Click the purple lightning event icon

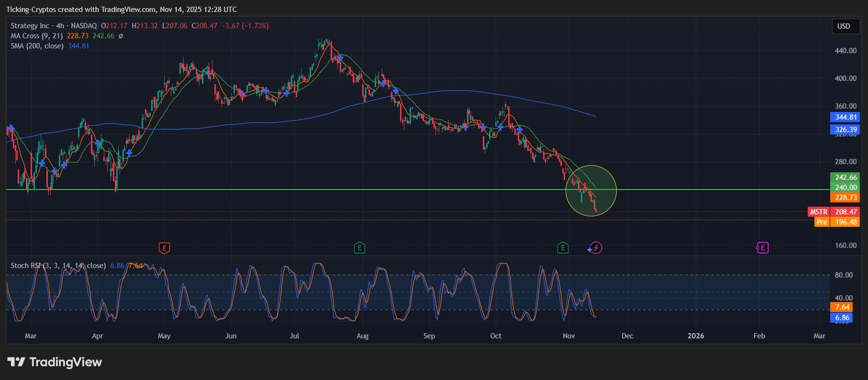click(595, 248)
